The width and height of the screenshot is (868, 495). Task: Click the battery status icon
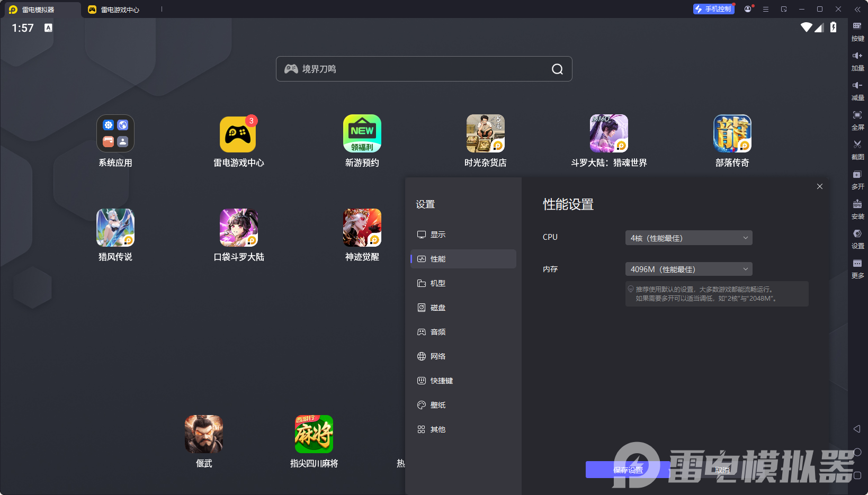pyautogui.click(x=834, y=28)
